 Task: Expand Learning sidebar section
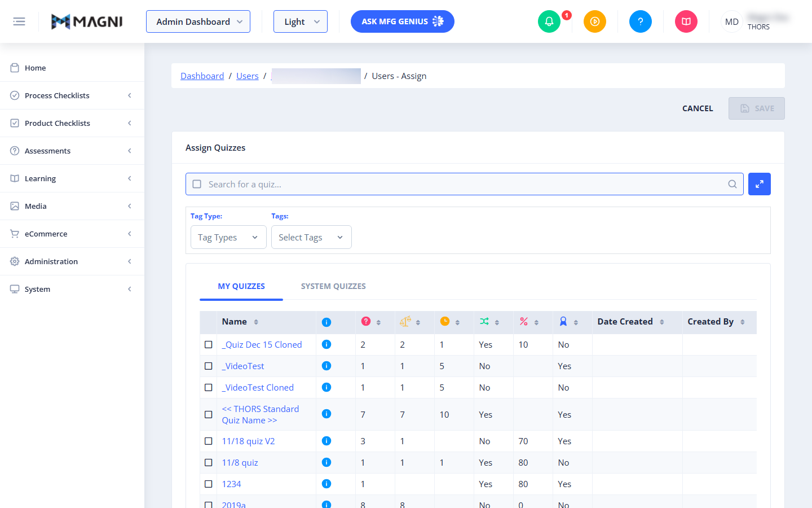coord(72,178)
